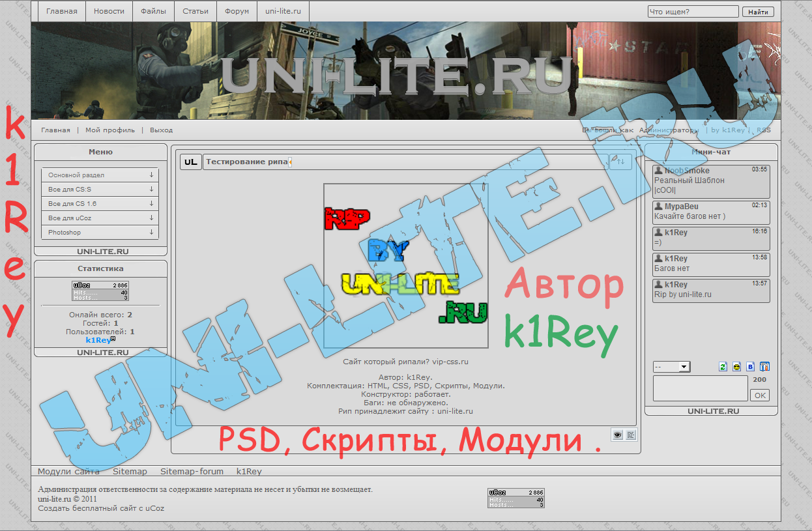Click the refresh chat messages icon
Image resolution: width=812 pixels, height=531 pixels.
click(x=723, y=367)
